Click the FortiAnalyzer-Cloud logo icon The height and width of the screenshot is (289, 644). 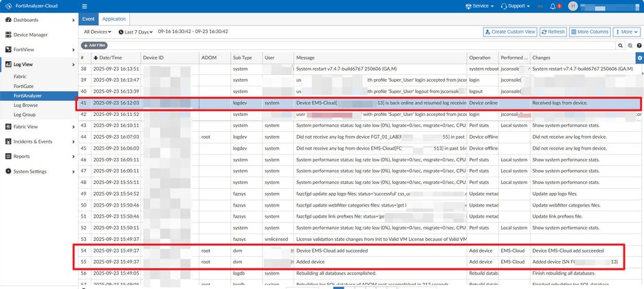click(8, 6)
